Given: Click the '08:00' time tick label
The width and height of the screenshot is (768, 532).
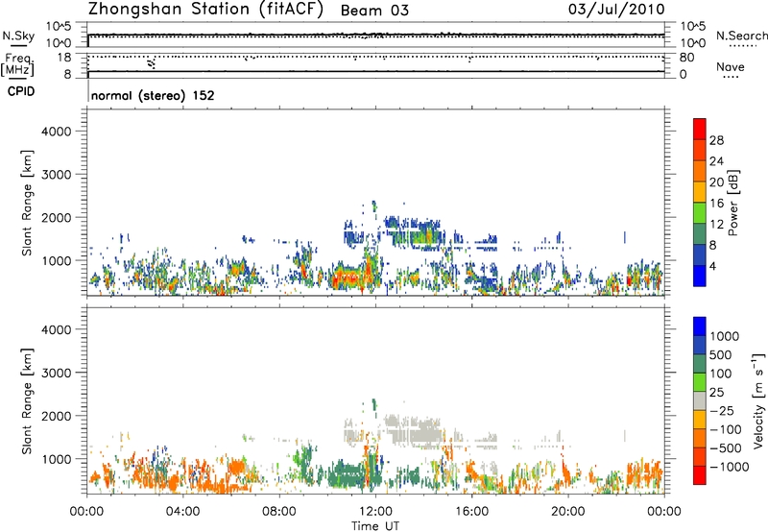Looking at the screenshot, I should (x=278, y=512).
